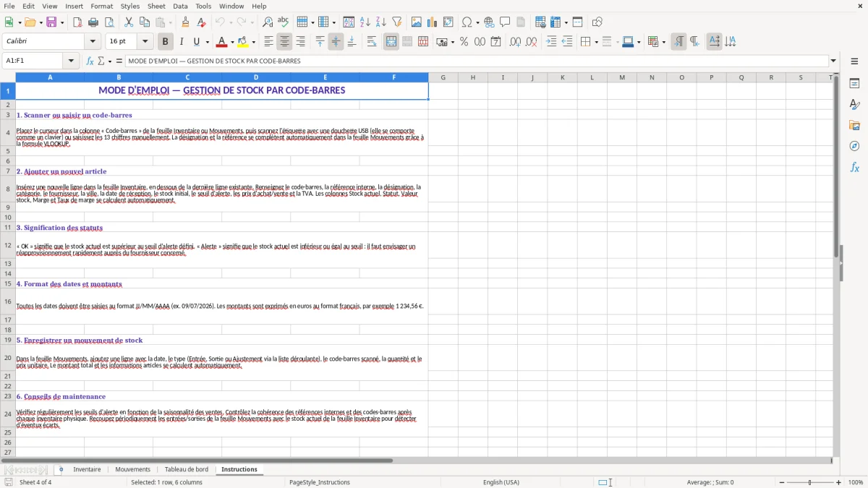Image resolution: width=868 pixels, height=488 pixels.
Task: Toggle Center Horizontally alignment
Action: tap(284, 42)
